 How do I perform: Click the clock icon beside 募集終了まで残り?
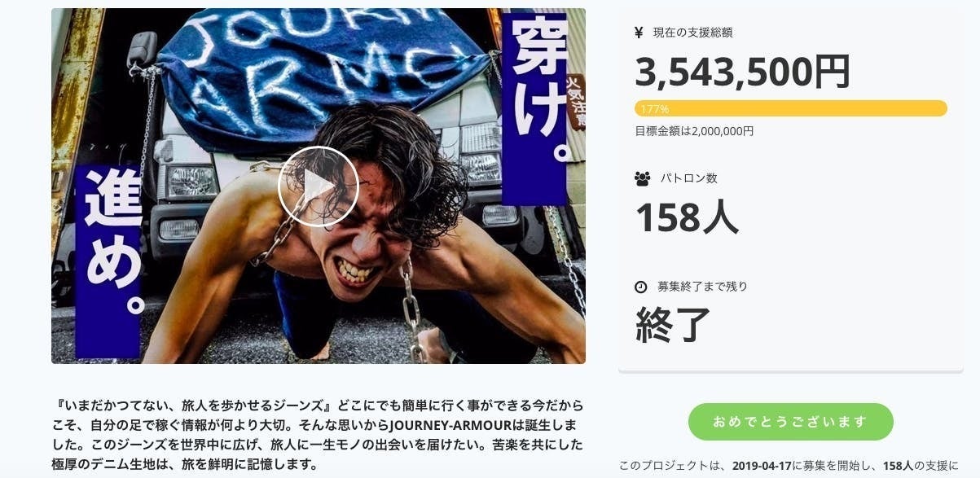(641, 287)
